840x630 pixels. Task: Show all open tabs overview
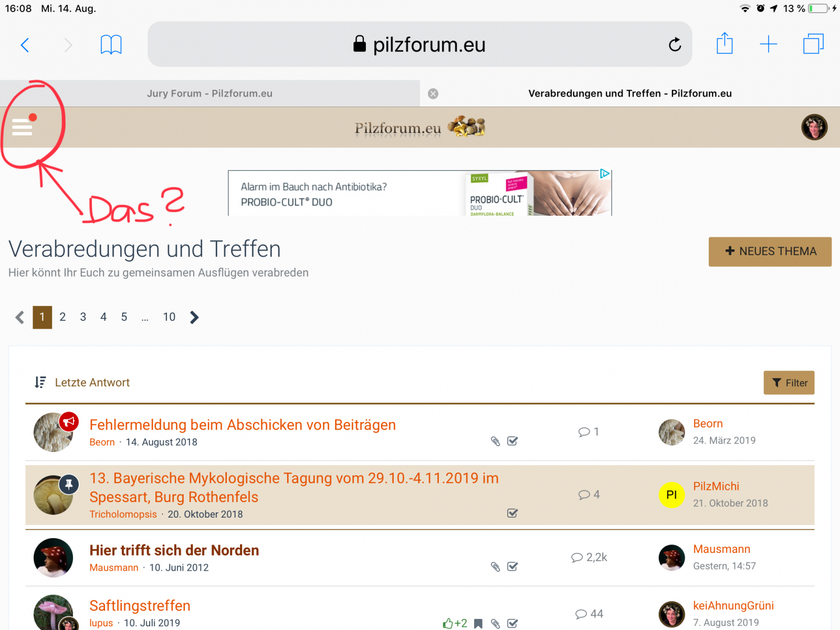(813, 44)
